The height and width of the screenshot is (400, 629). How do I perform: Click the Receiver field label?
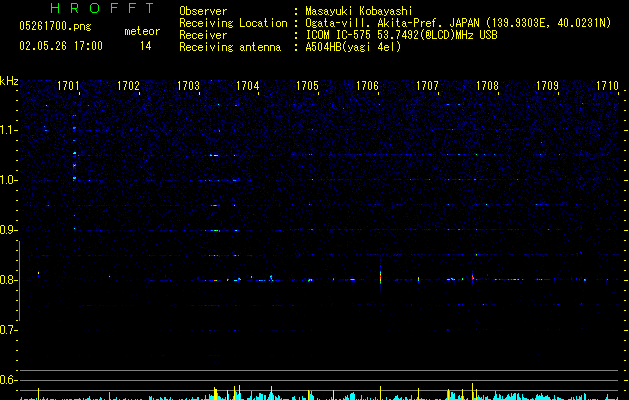tap(203, 35)
